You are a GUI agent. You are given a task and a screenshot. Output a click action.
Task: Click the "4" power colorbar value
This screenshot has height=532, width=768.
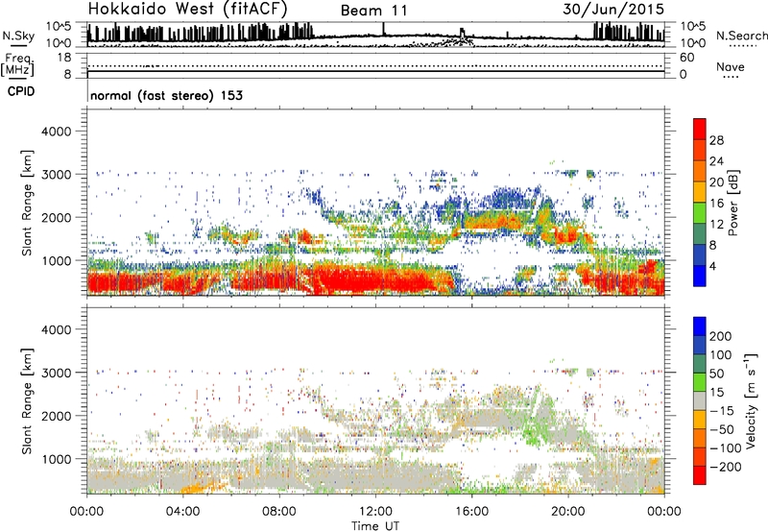point(712,266)
